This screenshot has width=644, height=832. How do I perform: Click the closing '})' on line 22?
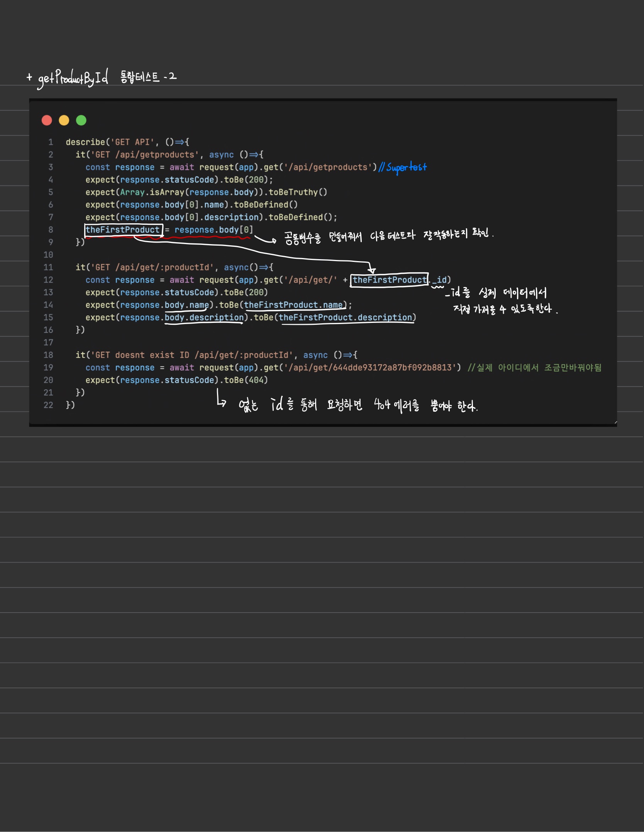[70, 405]
